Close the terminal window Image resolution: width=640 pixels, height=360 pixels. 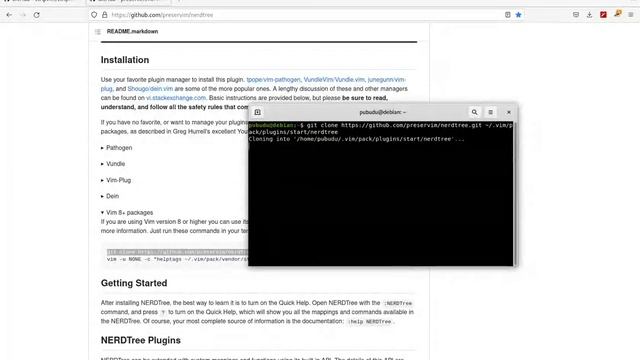coord(509,112)
